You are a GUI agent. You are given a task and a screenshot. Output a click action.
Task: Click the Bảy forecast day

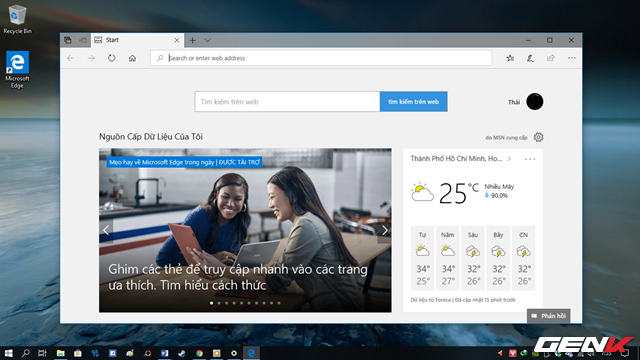click(498, 258)
